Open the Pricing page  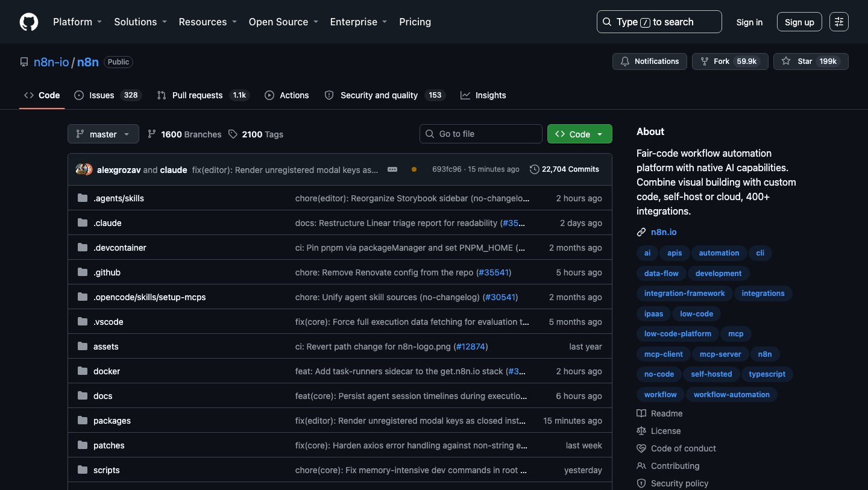click(x=415, y=22)
